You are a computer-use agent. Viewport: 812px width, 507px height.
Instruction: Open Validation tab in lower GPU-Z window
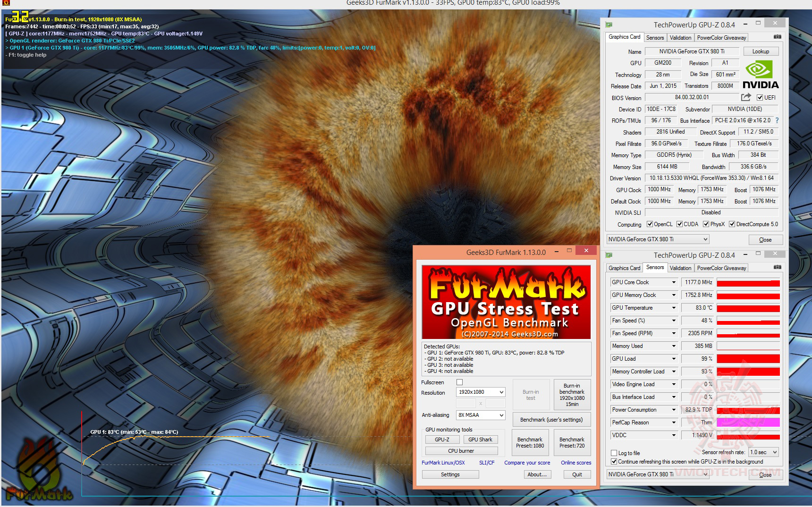680,268
